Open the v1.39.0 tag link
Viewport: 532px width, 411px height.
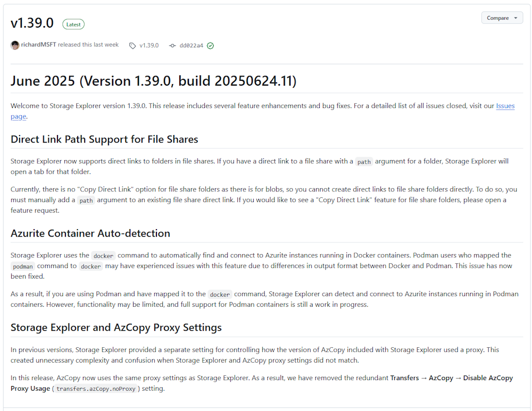tap(149, 45)
